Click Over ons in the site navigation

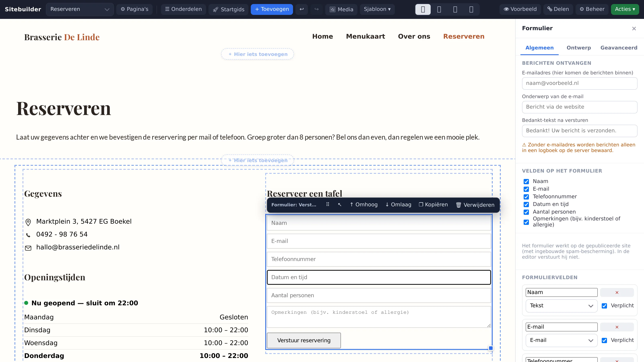click(414, 36)
